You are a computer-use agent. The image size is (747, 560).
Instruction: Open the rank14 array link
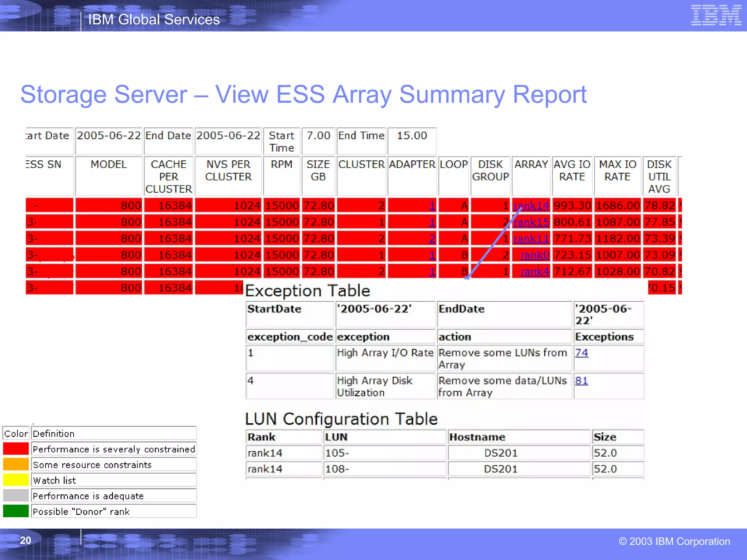tap(531, 206)
